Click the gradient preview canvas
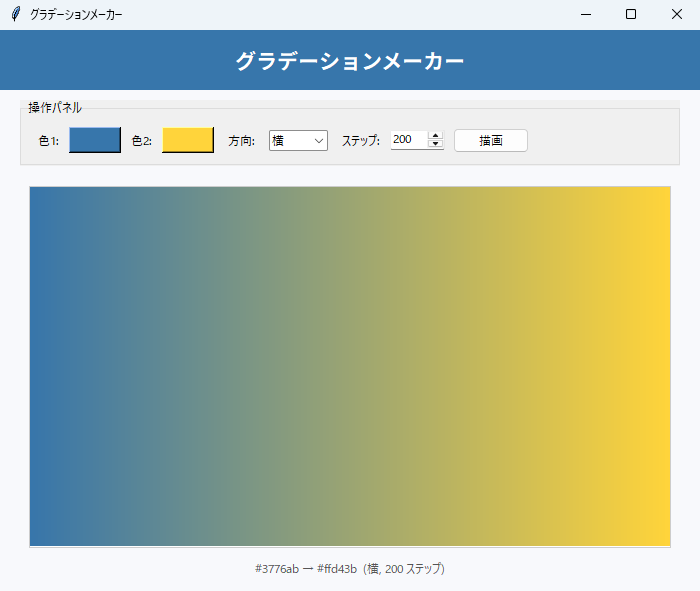The image size is (700, 591). (350, 366)
